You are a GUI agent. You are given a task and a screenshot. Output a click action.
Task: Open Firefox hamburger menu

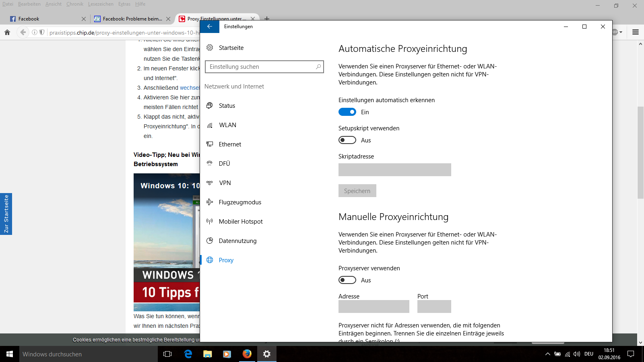click(636, 32)
